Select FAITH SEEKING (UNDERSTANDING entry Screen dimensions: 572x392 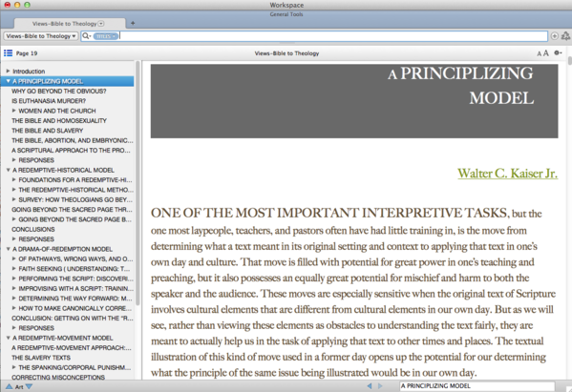[x=74, y=269]
